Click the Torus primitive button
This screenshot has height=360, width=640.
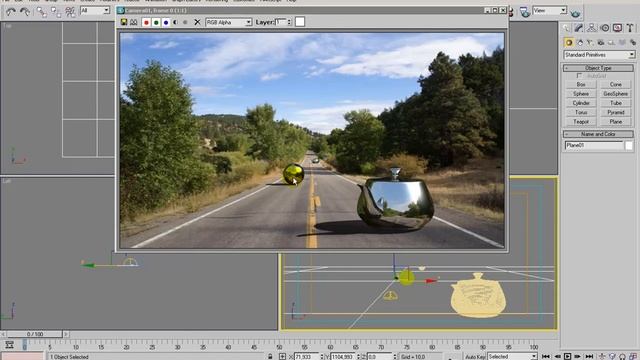pyautogui.click(x=581, y=112)
